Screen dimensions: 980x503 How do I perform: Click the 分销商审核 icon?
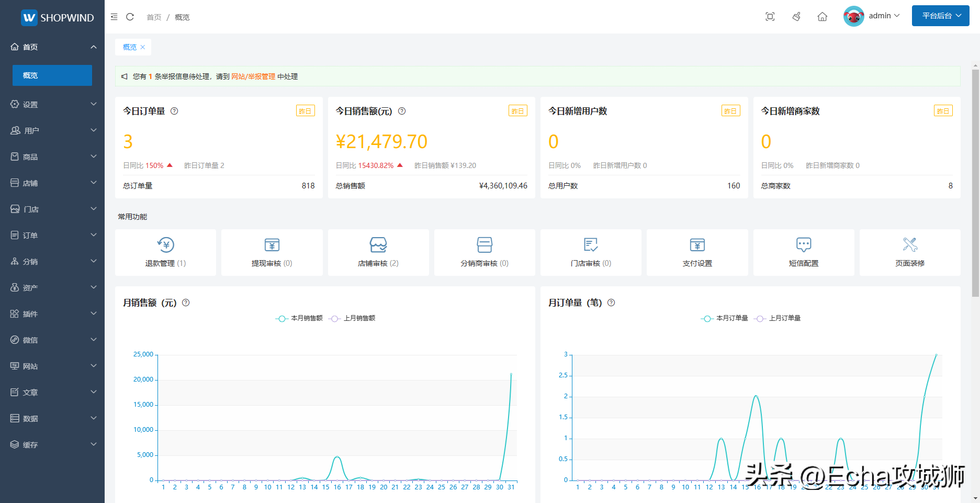coord(485,244)
